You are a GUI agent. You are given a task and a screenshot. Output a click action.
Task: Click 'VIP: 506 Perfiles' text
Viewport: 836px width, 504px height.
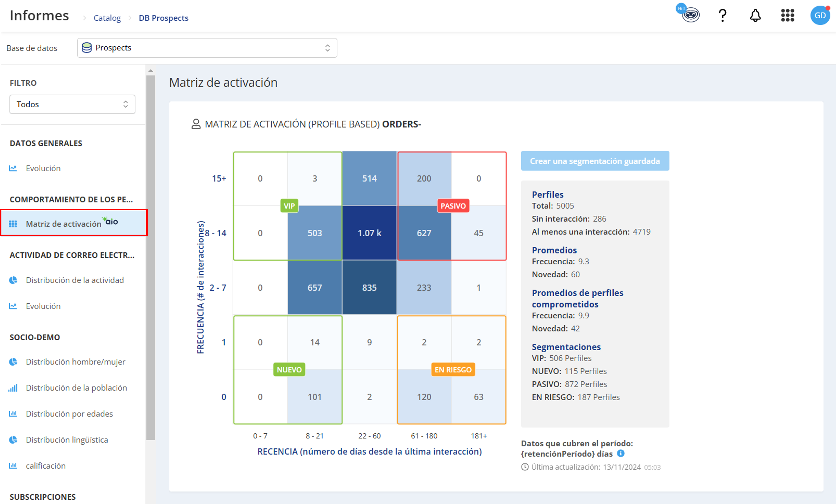562,358
